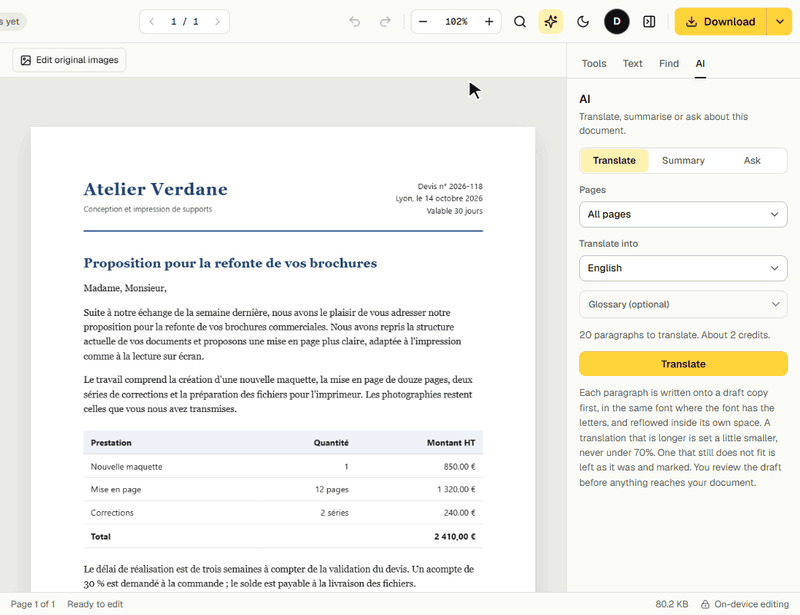Click the undo arrow icon

tap(355, 21)
